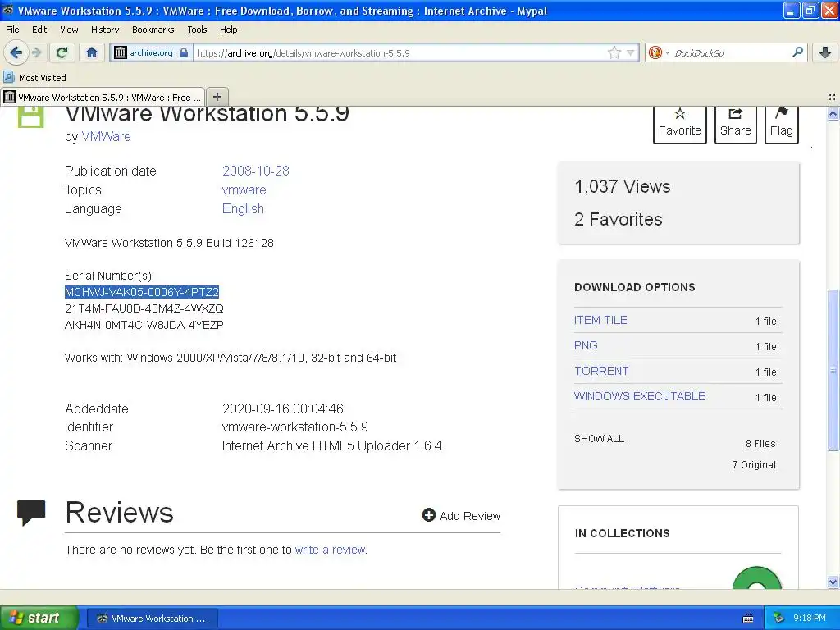Screen dimensions: 840x630
Task: Open the Help menu
Action: point(229,30)
